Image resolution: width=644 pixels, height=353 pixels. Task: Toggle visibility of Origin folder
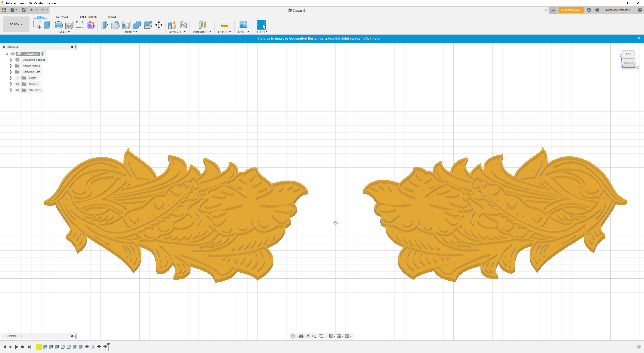(x=17, y=78)
